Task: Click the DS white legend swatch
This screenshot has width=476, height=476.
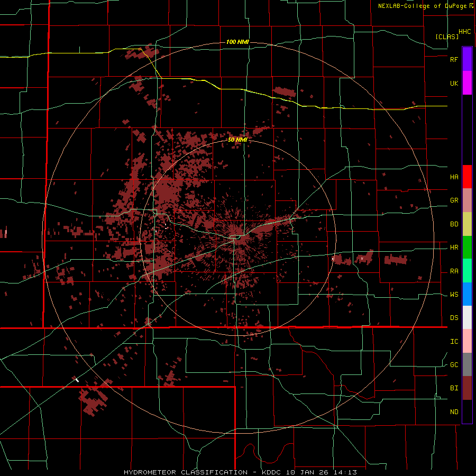Action: coord(467,317)
